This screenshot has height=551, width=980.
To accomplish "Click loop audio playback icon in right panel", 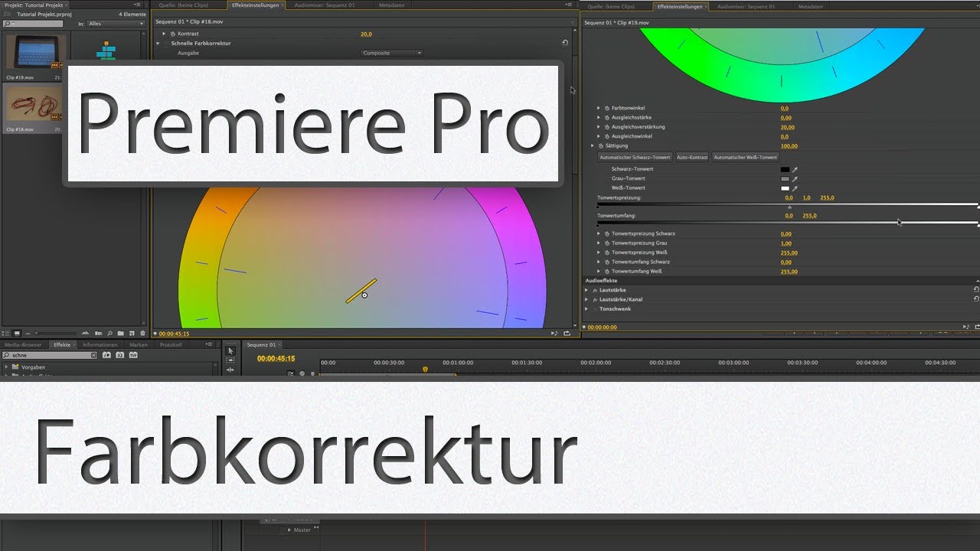I will pos(966,327).
